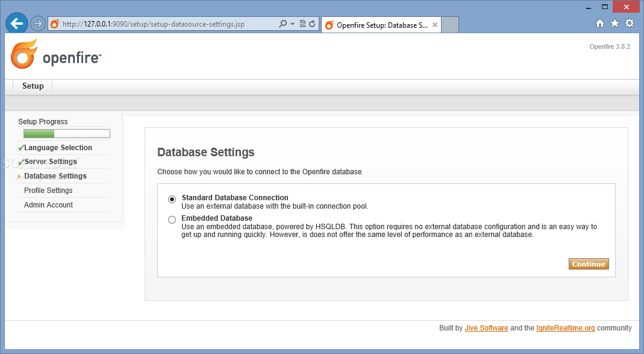Select Standard Database Connection radio button
The width and height of the screenshot is (644, 354).
(x=172, y=200)
